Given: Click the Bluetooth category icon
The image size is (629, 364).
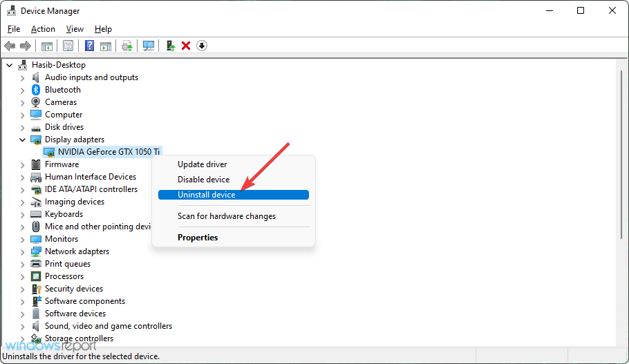Looking at the screenshot, I should click(36, 90).
